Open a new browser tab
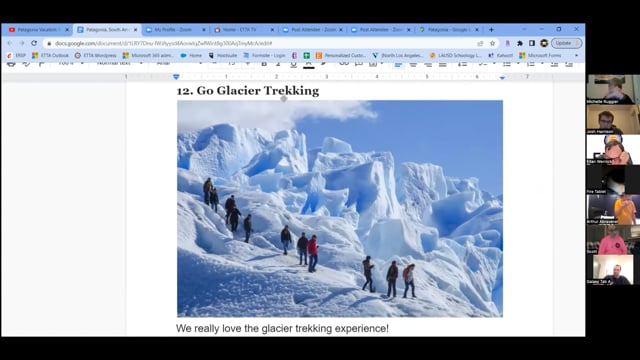This screenshot has height=360, width=640. [491, 30]
